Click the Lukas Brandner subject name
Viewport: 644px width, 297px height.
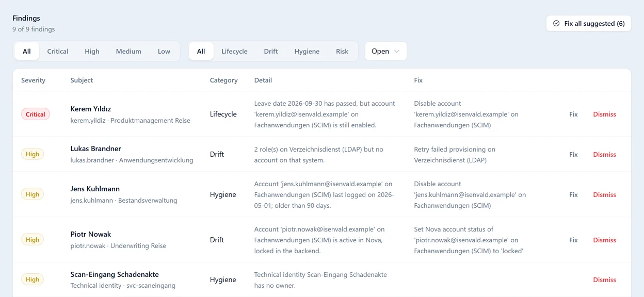(x=96, y=148)
